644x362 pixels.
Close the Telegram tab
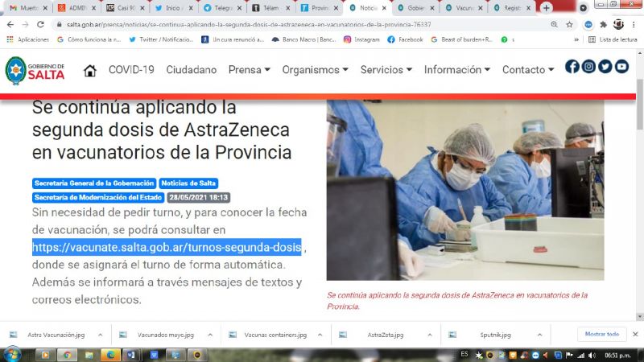[x=239, y=8]
